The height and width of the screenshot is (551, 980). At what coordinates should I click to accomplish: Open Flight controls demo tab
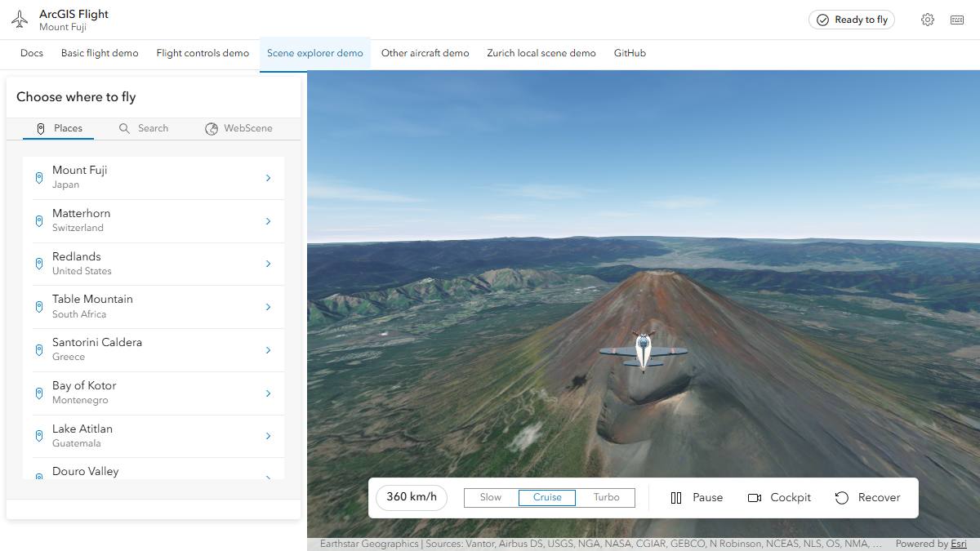click(203, 53)
